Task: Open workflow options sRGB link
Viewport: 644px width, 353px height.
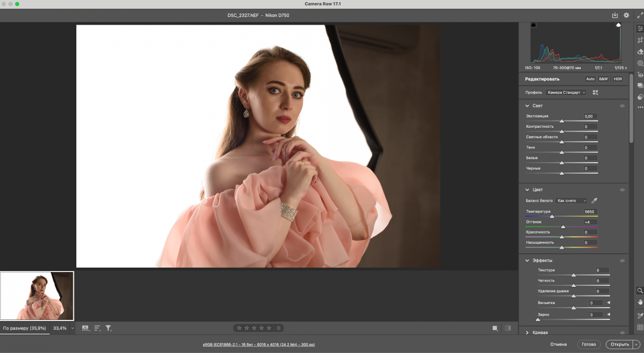Action: coord(259,345)
